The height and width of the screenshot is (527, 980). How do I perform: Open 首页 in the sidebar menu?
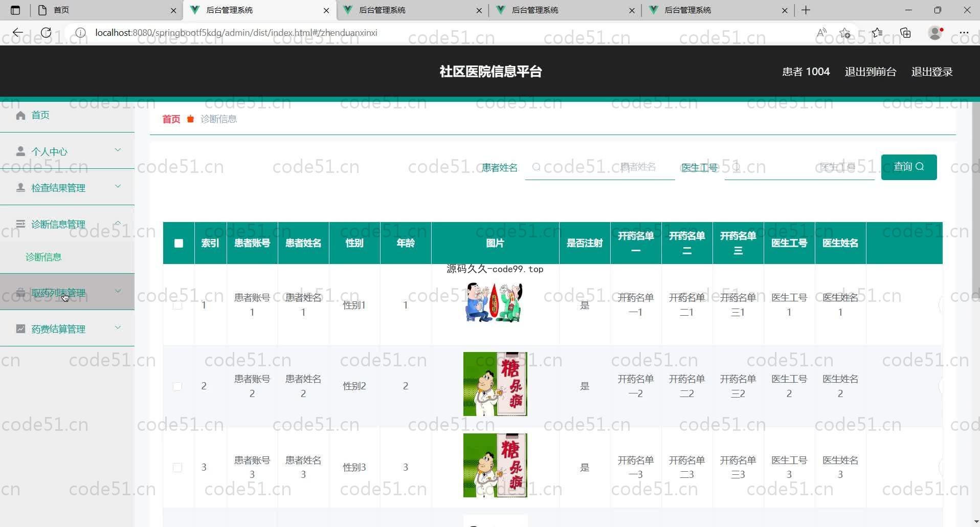(67, 115)
